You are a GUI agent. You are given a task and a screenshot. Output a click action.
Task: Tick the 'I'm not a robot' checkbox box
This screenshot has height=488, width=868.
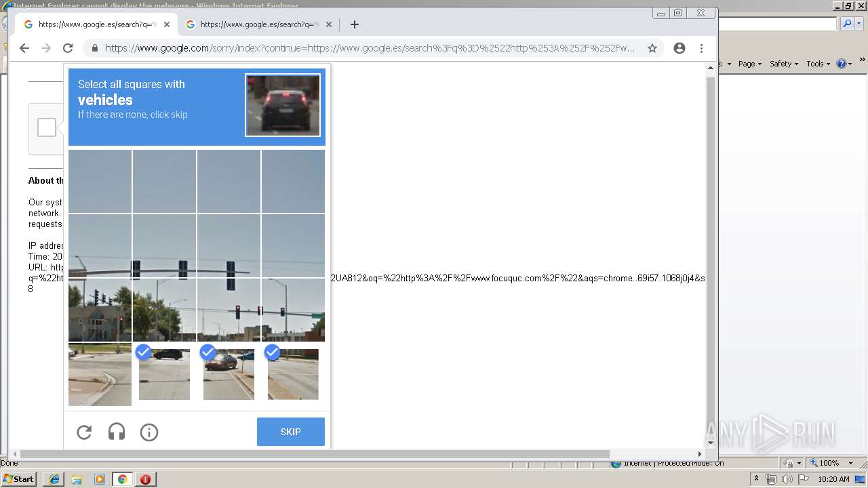[x=47, y=127]
